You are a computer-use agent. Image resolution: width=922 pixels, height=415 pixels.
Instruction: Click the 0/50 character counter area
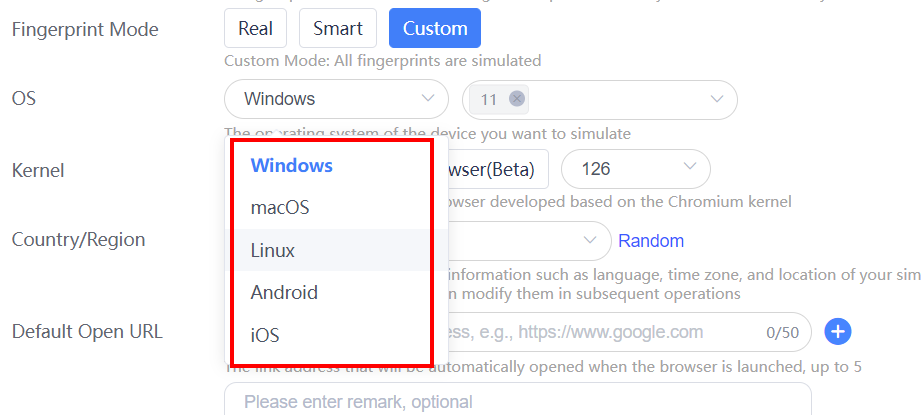[x=783, y=333]
